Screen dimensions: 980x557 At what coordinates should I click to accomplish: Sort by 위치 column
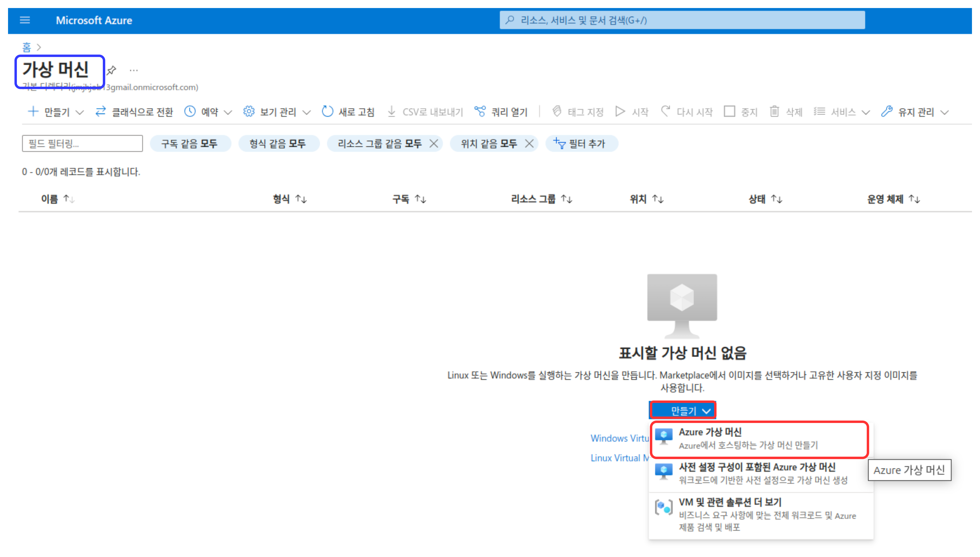pos(647,199)
